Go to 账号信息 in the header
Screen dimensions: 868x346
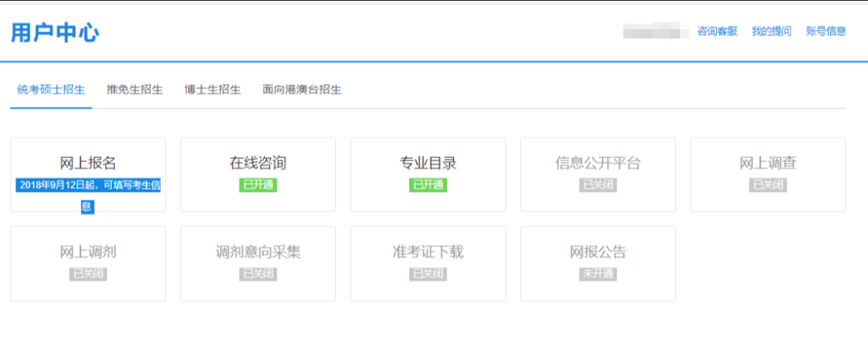(x=825, y=31)
